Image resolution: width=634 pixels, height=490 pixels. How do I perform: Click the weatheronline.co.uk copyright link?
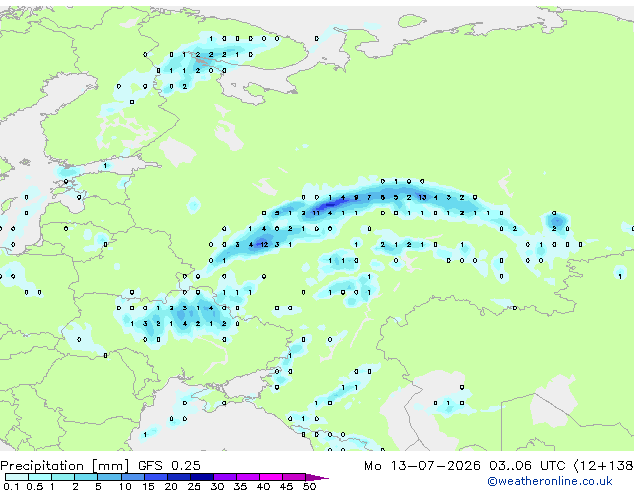(x=549, y=481)
